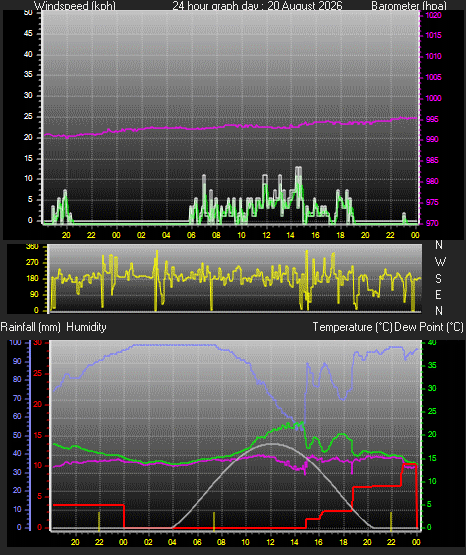This screenshot has width=466, height=555.
Task: Click 40 on the windspeed axis
Action: pyautogui.click(x=28, y=54)
